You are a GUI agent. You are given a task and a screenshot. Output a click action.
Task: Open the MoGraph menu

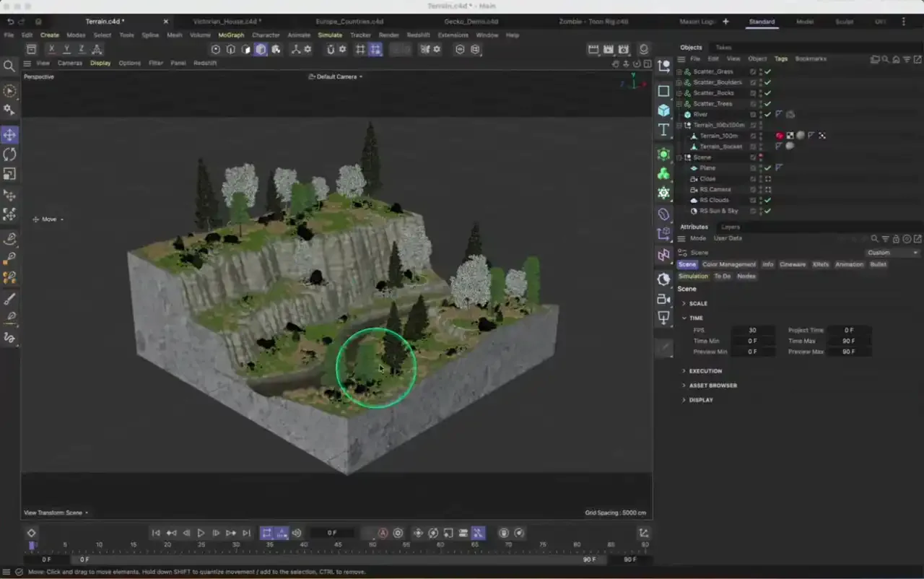click(231, 35)
